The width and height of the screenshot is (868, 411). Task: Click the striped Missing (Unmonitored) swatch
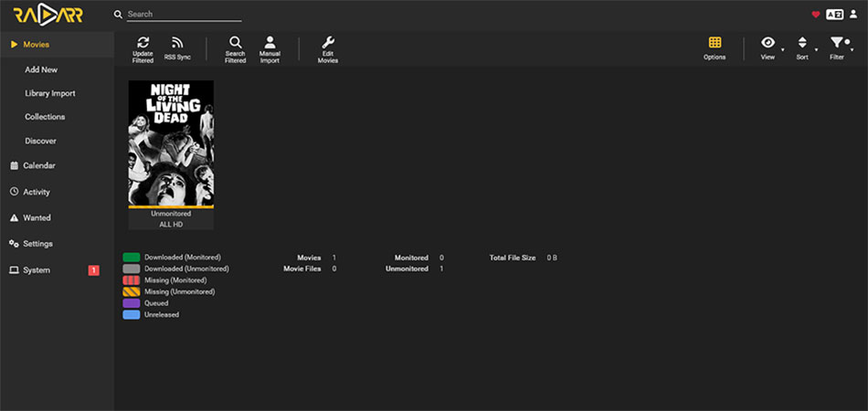tap(132, 291)
